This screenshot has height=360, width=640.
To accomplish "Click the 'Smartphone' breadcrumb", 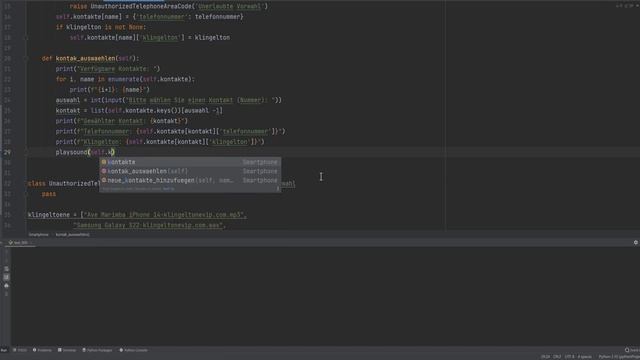I will (38, 235).
